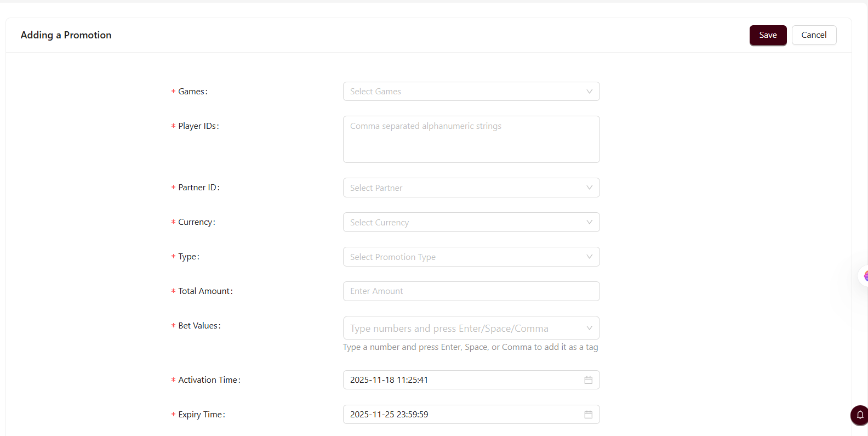Open the Activation Time calendar icon
868x436 pixels.
point(588,380)
